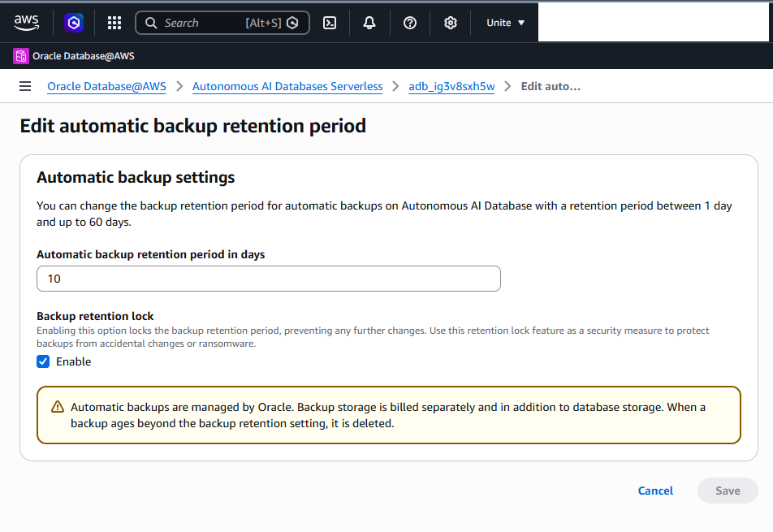Open the notifications bell
Screen dimensions: 773x532
[369, 23]
